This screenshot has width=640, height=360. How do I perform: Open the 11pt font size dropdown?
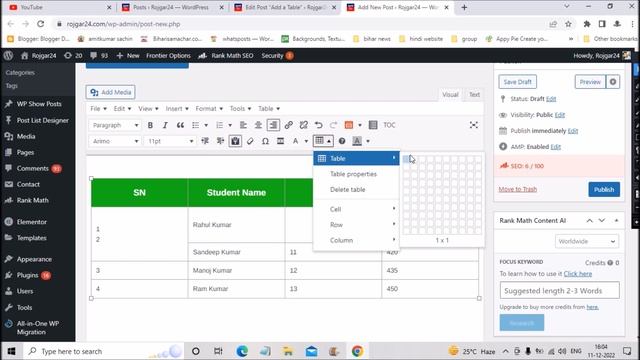click(170, 141)
